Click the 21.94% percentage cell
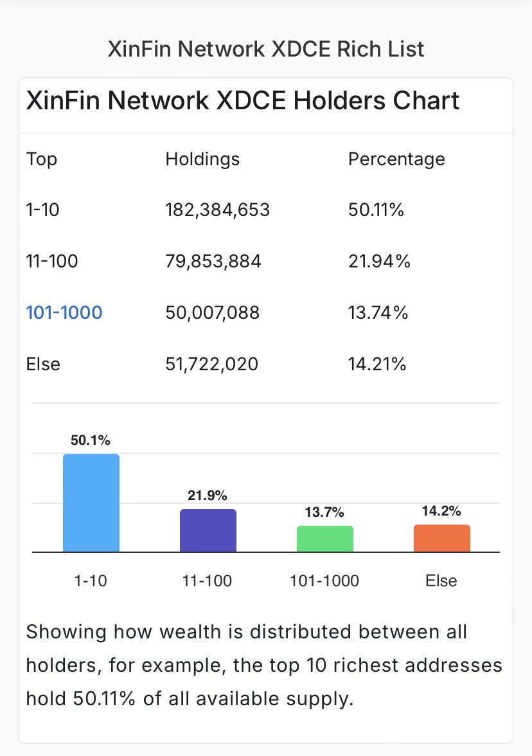532x756 pixels. tap(378, 262)
